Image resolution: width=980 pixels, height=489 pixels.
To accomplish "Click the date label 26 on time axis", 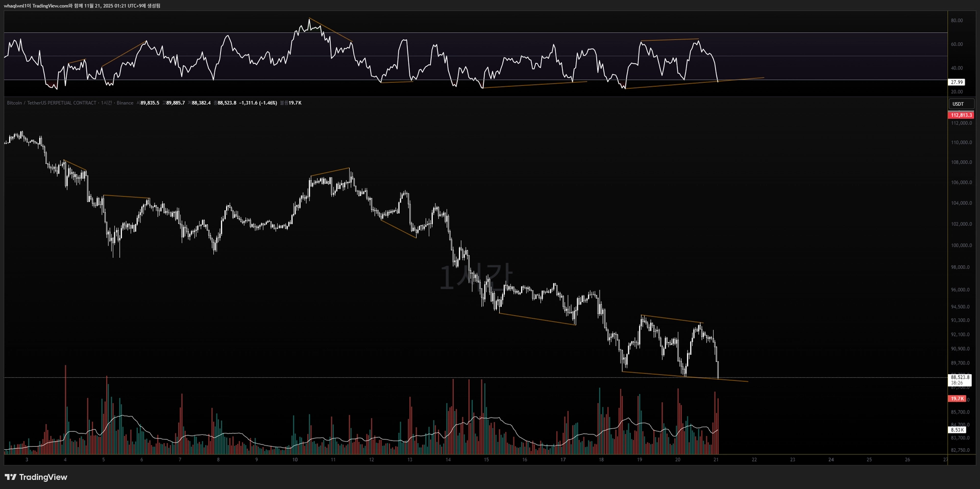I will (908, 459).
